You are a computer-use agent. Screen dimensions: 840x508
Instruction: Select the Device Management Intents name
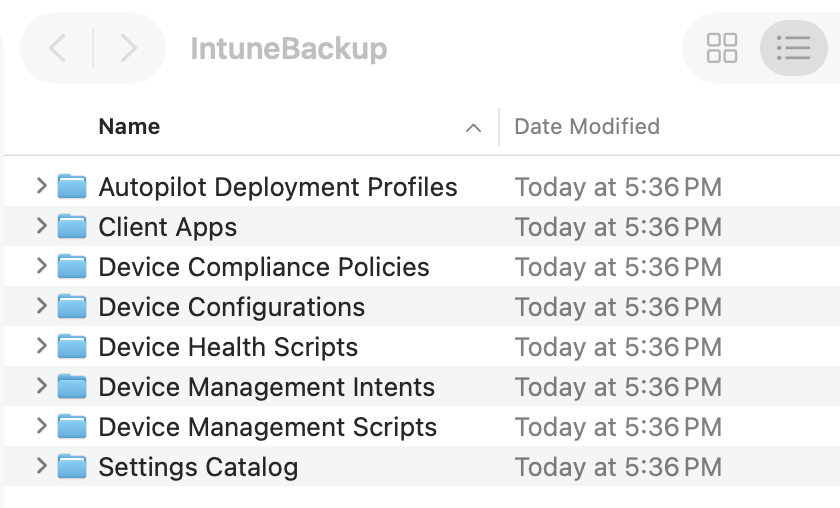pyautogui.click(x=267, y=387)
